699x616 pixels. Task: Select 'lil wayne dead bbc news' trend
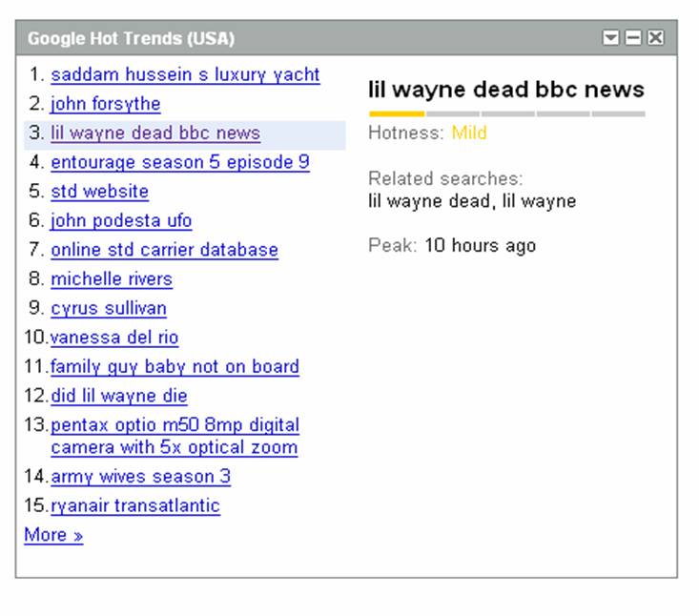pyautogui.click(x=155, y=133)
